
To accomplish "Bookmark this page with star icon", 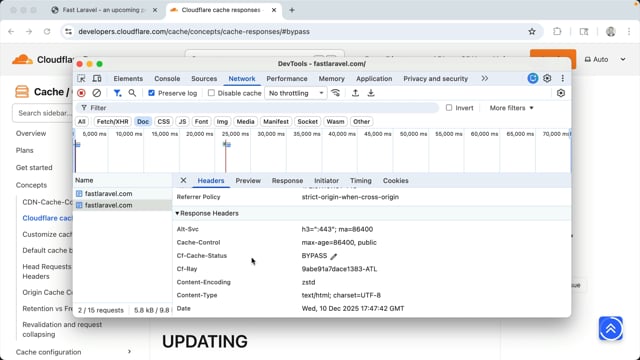I will (532, 31).
